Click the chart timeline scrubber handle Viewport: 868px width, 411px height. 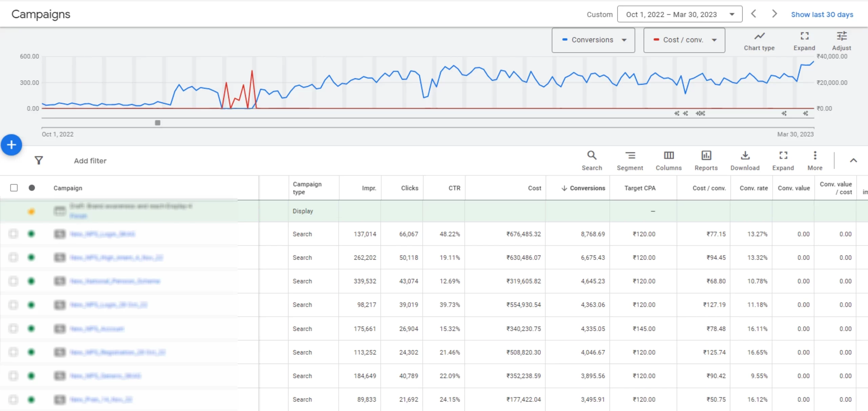coord(158,123)
